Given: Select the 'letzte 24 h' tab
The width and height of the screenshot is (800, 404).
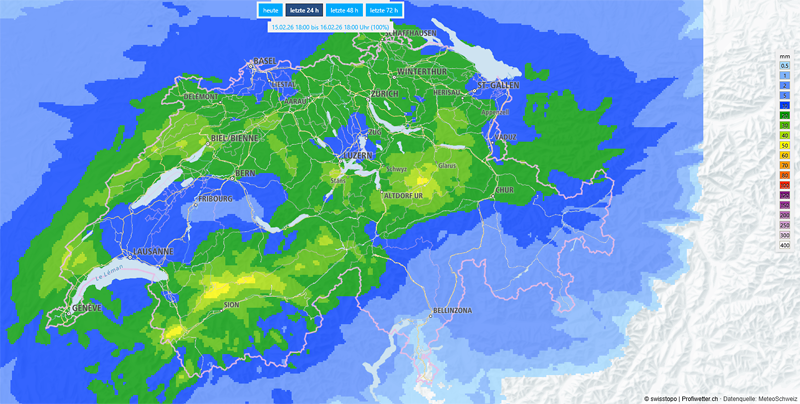Looking at the screenshot, I should (304, 10).
